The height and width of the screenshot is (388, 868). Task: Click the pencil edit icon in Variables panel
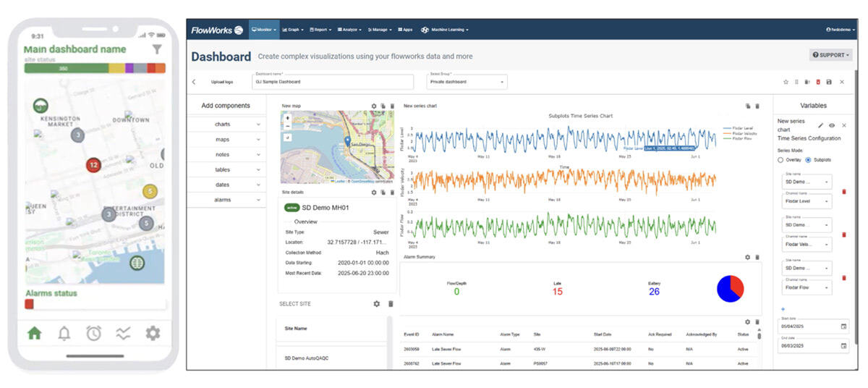[x=820, y=125]
